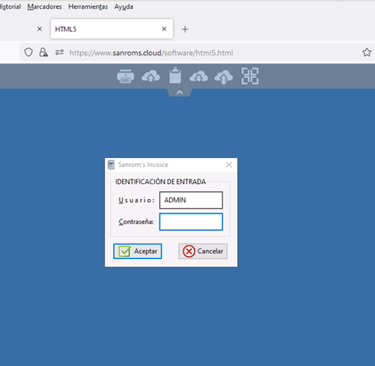
Task: Click the shield icon in the address bar
Action: tap(29, 52)
